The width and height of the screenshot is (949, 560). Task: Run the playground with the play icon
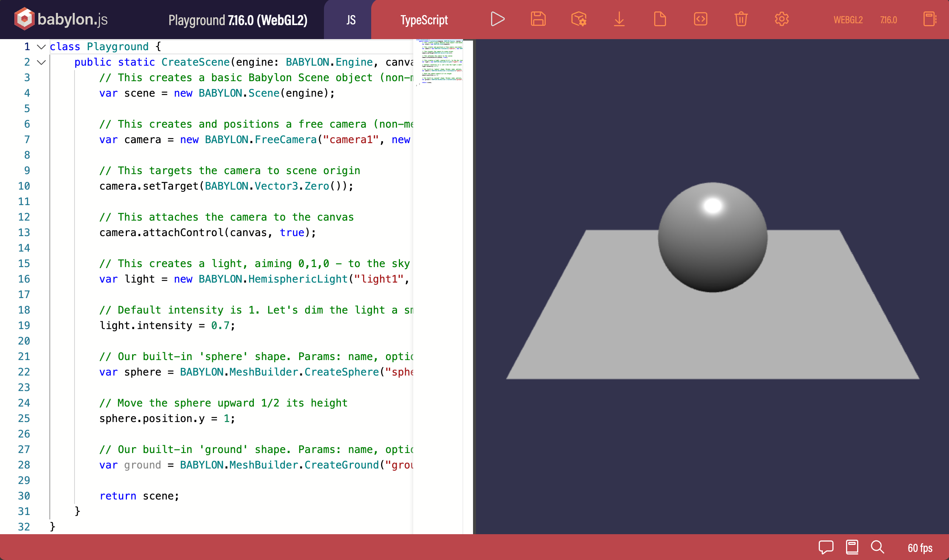pyautogui.click(x=497, y=19)
